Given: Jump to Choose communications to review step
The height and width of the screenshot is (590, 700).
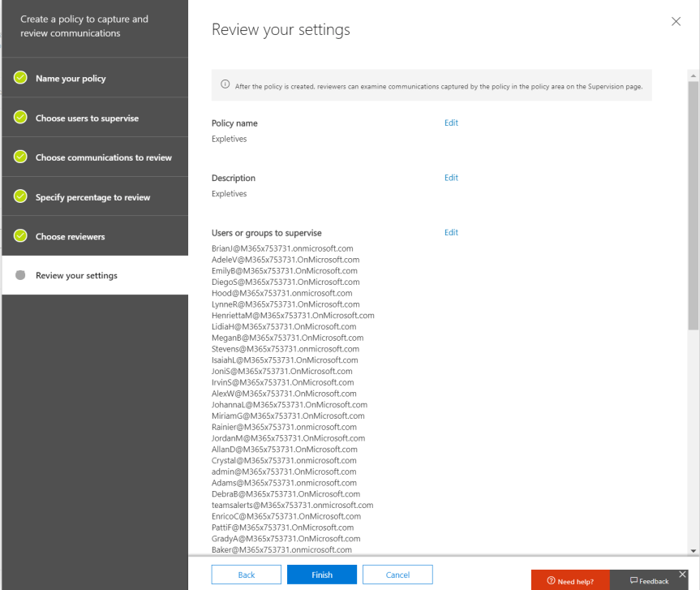Looking at the screenshot, I should (103, 157).
